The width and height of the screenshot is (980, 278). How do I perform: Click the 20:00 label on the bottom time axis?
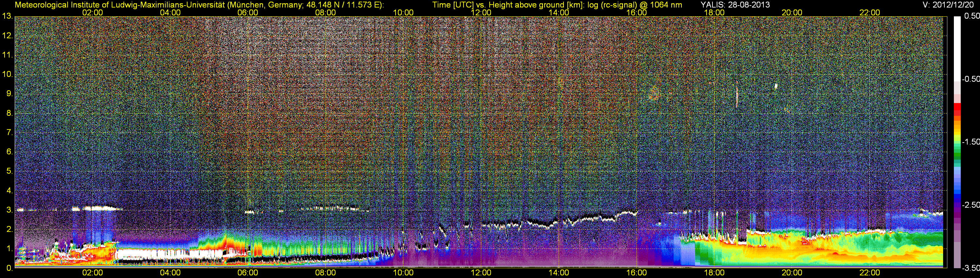pos(792,273)
